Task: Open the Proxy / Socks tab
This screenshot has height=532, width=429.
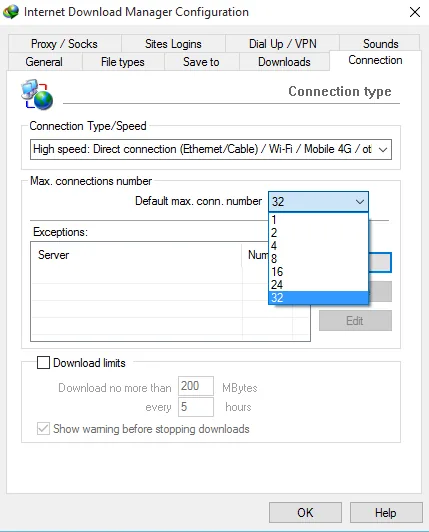Action: click(64, 43)
